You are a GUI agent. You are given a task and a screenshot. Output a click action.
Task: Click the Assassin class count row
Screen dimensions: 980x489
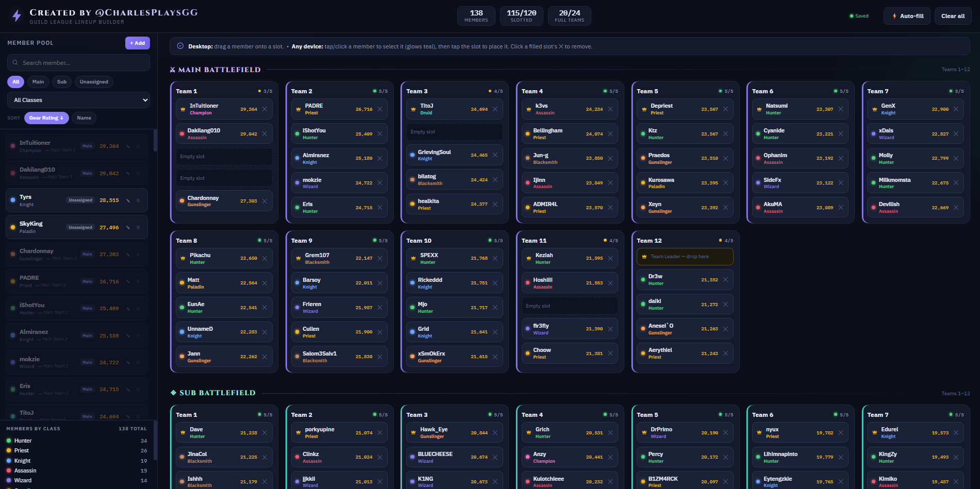77,470
